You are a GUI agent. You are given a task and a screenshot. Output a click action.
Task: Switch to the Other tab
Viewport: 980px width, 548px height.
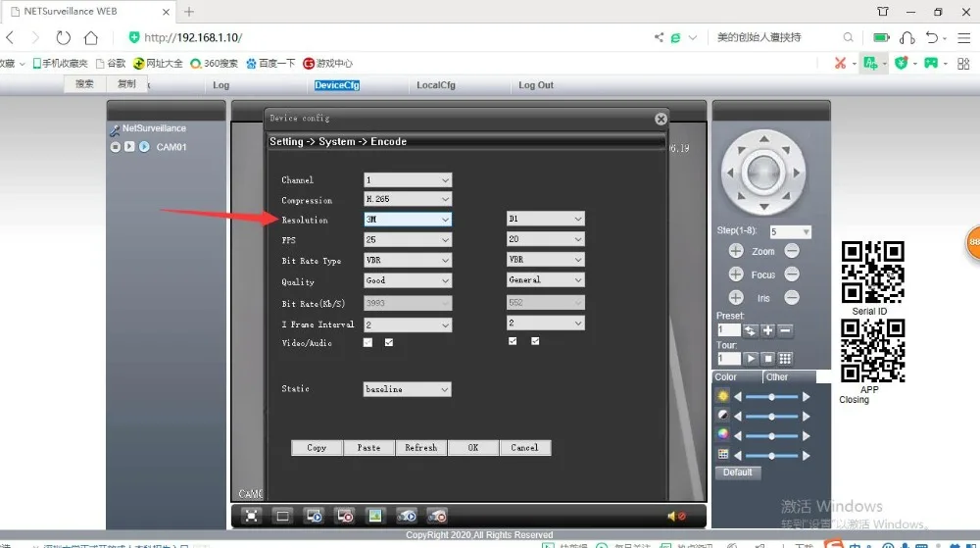coord(790,377)
